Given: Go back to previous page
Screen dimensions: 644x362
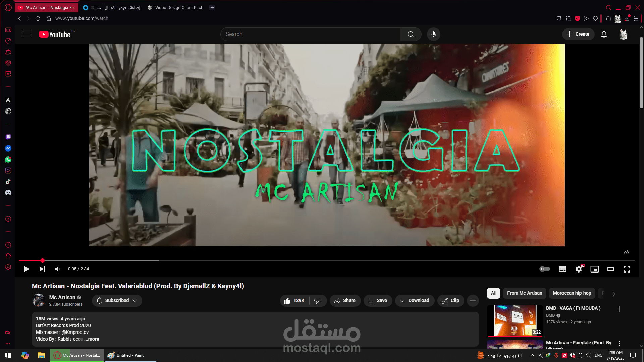Looking at the screenshot, I should pyautogui.click(x=20, y=19).
